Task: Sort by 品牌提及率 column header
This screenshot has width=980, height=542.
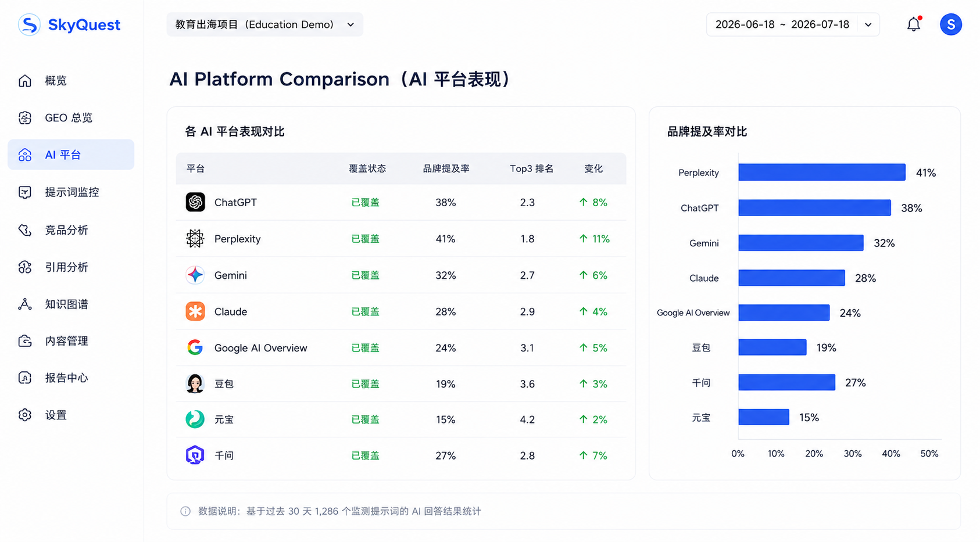Action: (446, 169)
